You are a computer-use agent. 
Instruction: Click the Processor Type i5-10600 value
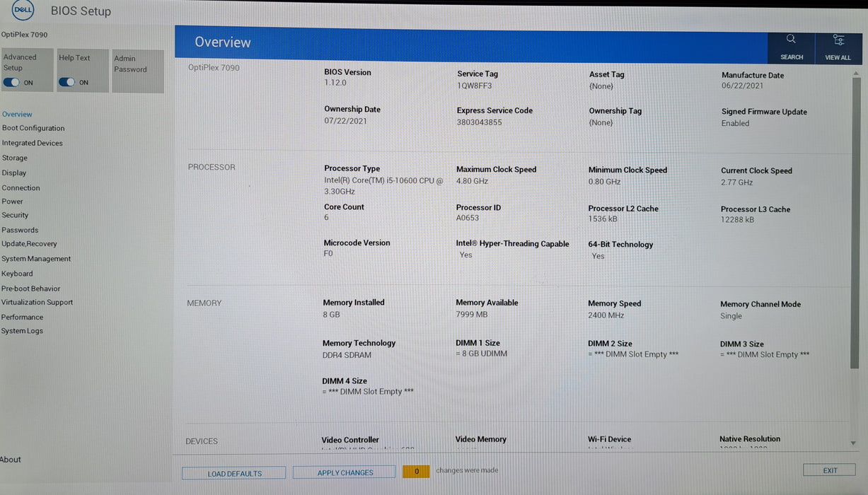(383, 186)
